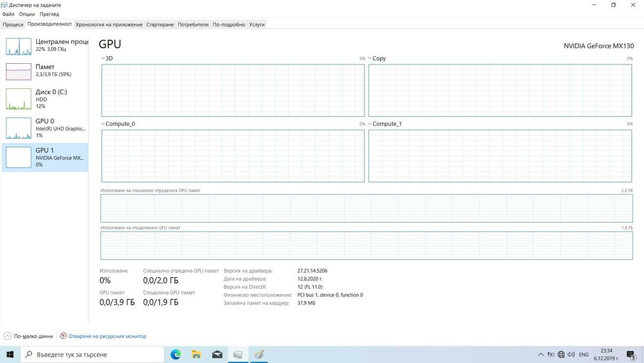Open the Преглед menu
Screen dimensions: 644x363
50,14
